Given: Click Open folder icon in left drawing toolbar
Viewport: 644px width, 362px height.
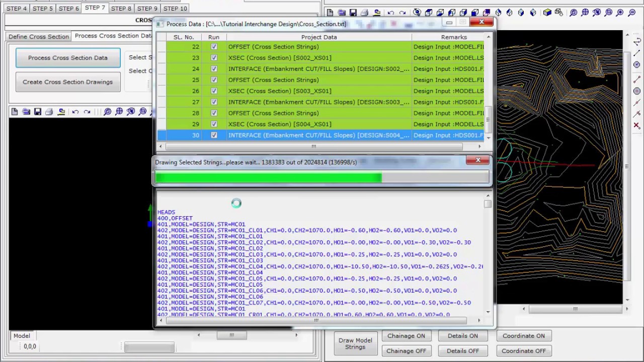Looking at the screenshot, I should tap(26, 112).
